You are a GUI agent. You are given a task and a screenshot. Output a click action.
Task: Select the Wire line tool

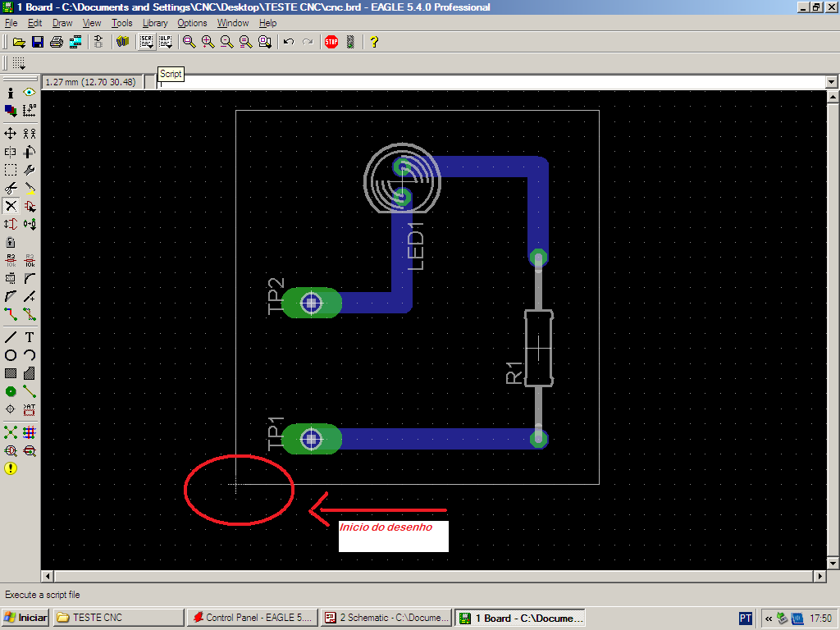10,337
